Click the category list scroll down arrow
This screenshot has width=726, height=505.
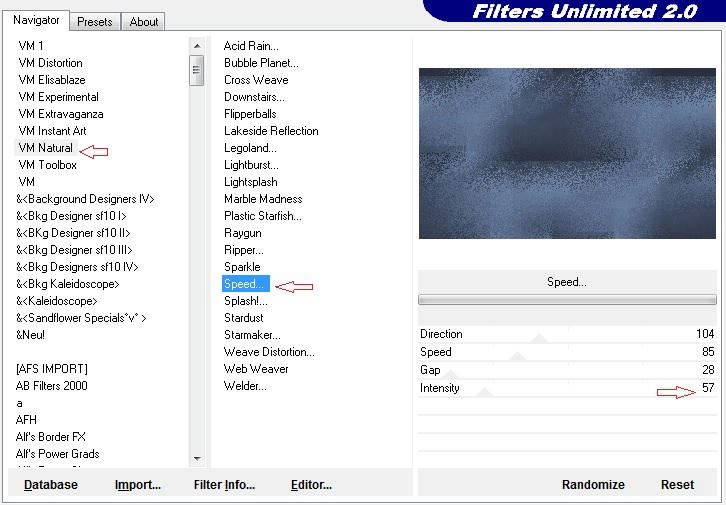(197, 458)
